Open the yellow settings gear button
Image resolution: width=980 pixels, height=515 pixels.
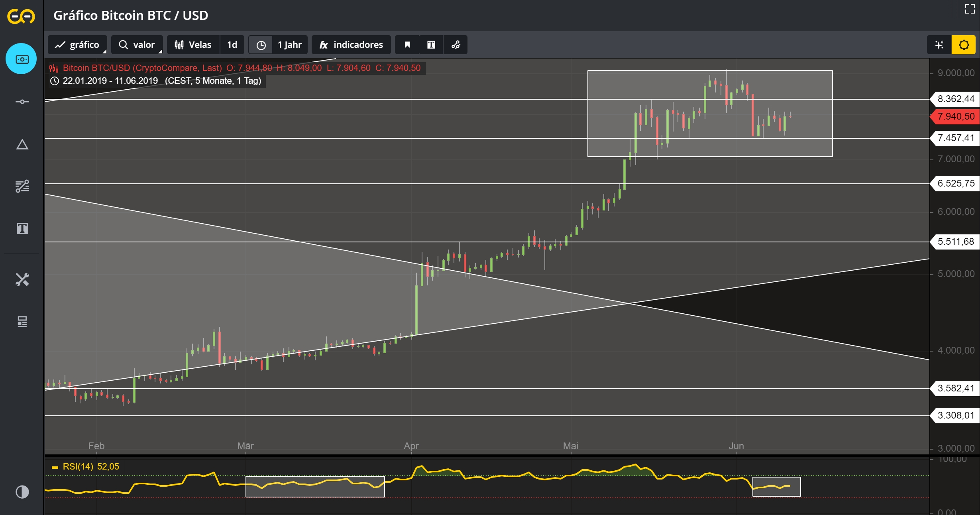tap(964, 45)
